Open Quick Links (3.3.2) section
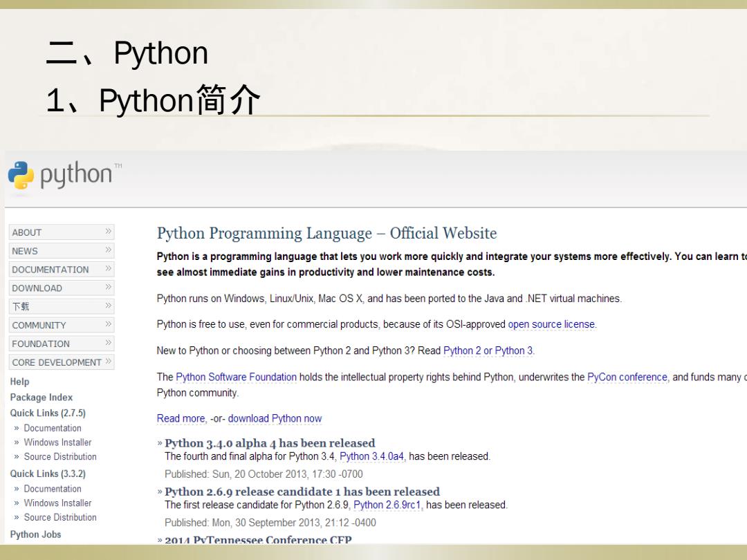The image size is (747, 560). (x=48, y=474)
